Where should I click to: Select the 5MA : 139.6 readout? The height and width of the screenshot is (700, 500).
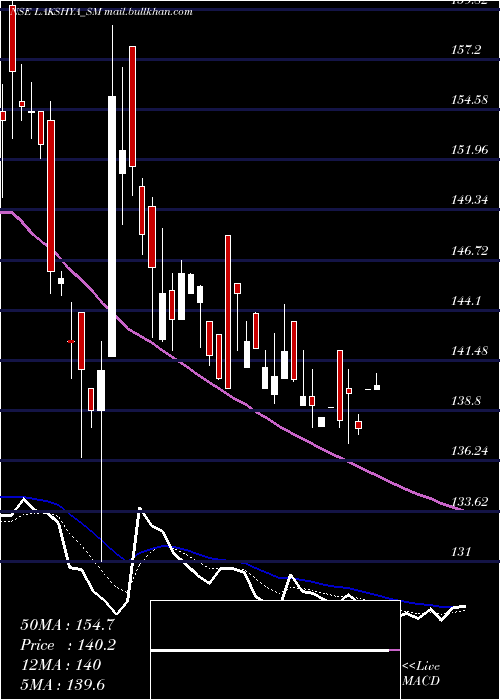pyautogui.click(x=62, y=684)
